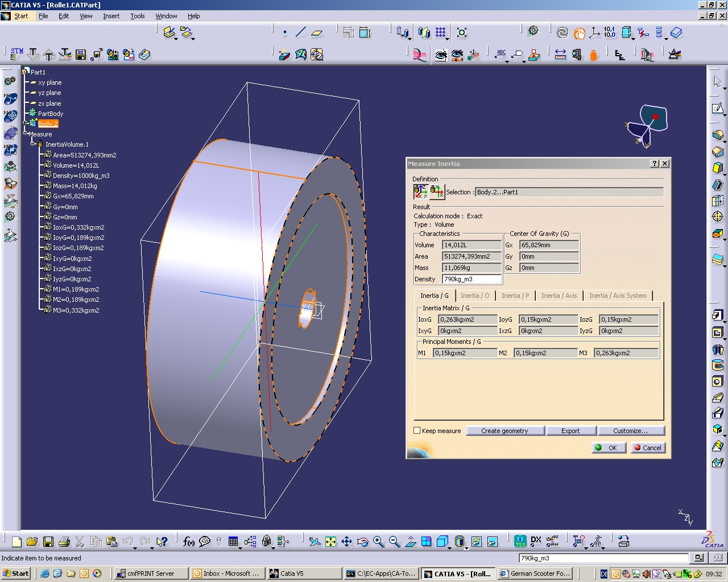
Task: Click the Manual Input orange hand icon
Action: tap(579, 32)
